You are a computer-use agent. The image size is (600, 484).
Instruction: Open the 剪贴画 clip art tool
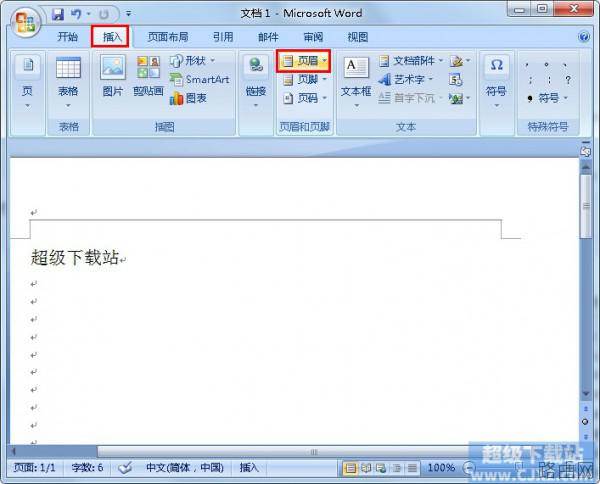(148, 75)
